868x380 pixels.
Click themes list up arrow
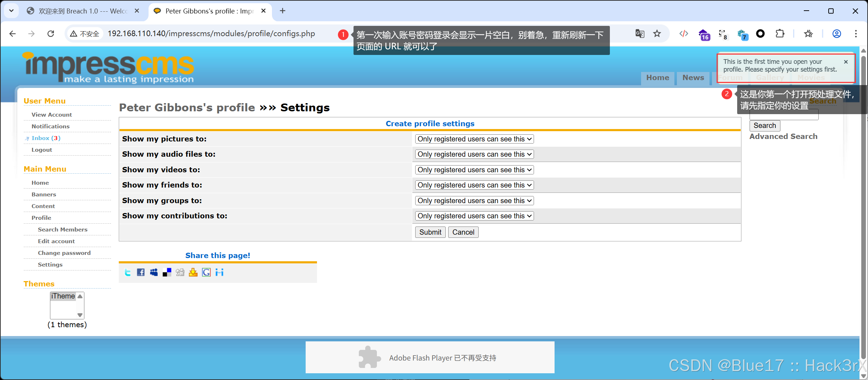coord(80,296)
